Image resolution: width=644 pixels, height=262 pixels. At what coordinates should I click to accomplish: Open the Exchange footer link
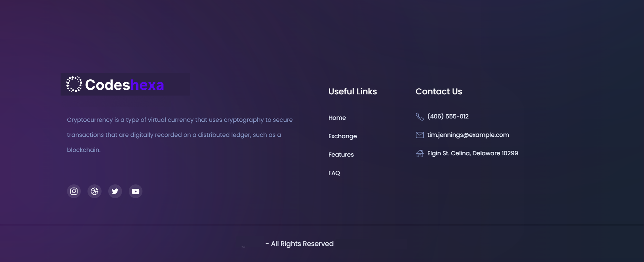coord(343,136)
